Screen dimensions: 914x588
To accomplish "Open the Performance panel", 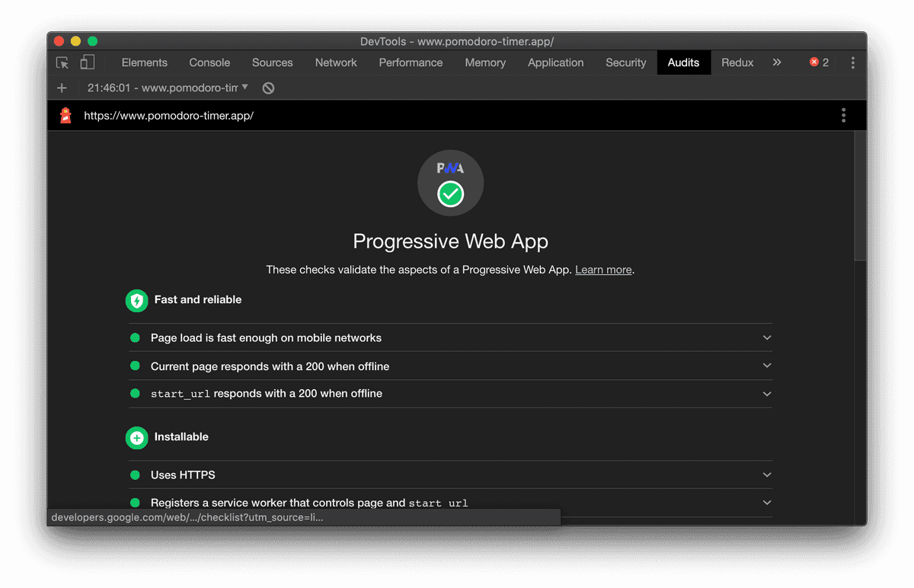I will (x=411, y=62).
